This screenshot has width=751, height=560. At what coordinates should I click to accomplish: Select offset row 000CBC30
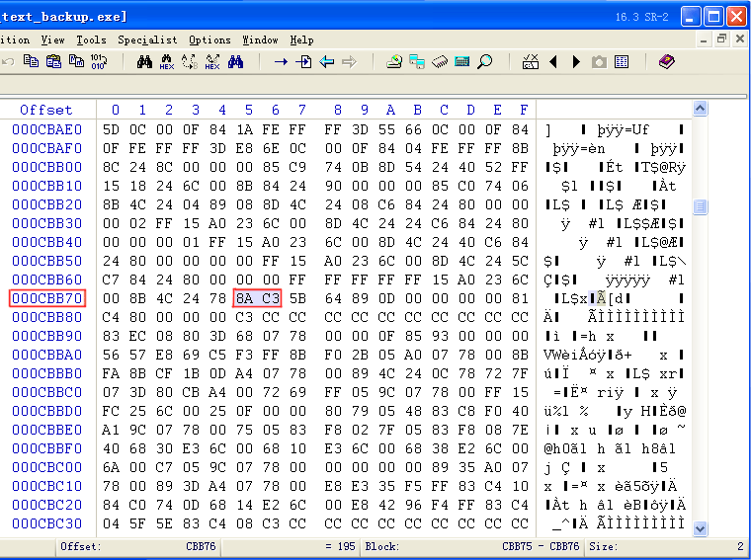pos(47,523)
